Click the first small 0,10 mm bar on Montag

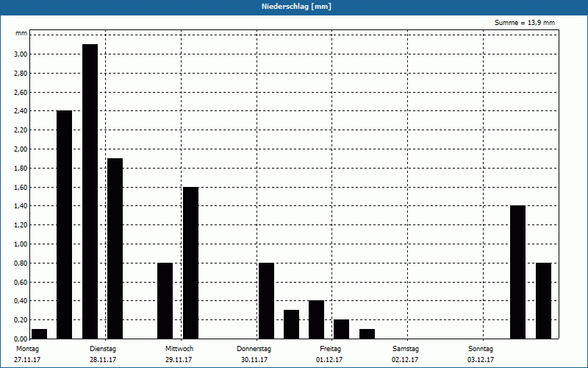point(40,334)
